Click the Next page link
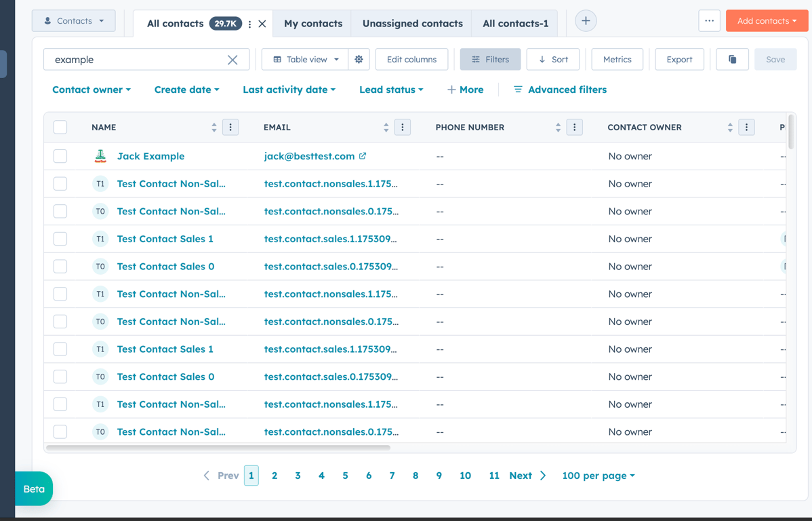 (x=521, y=476)
